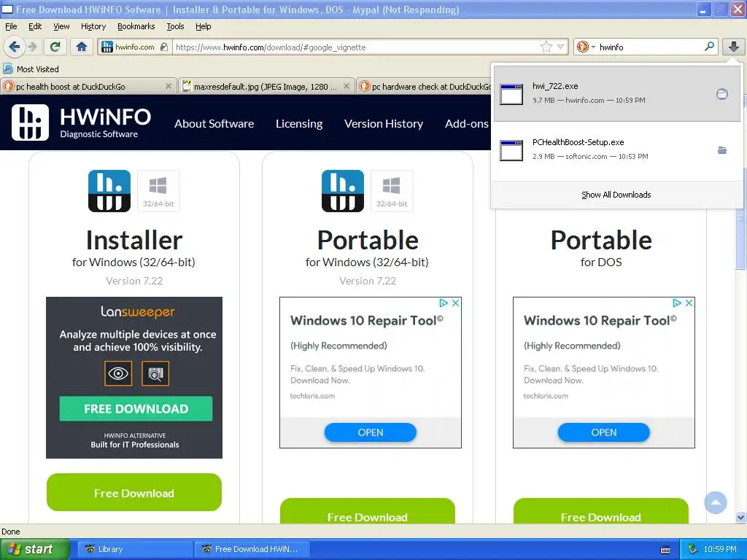Open the History menu

[93, 26]
